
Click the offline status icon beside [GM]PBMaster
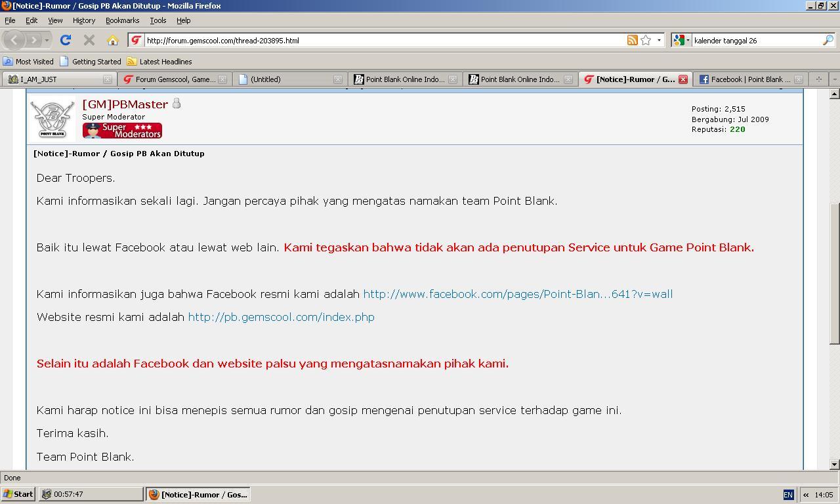coord(176,104)
